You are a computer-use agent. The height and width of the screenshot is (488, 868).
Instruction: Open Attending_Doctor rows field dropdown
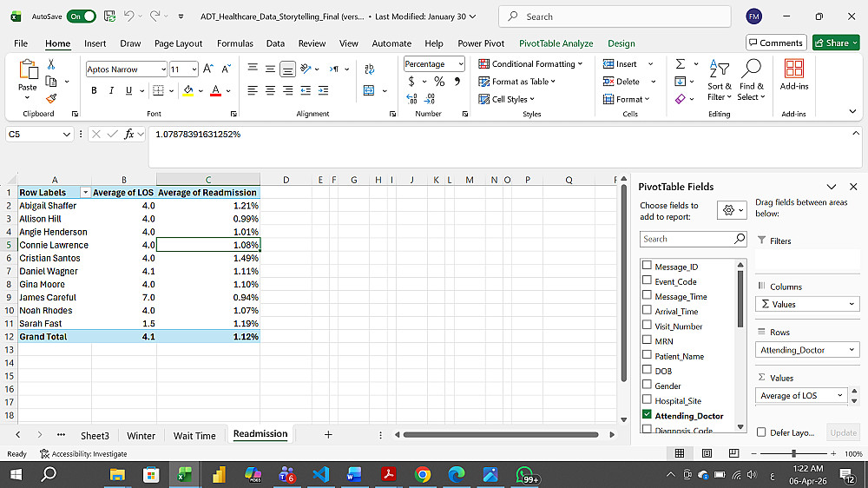tap(852, 350)
